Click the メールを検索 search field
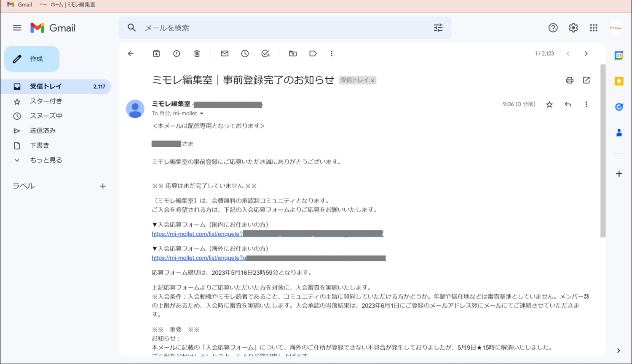The width and height of the screenshot is (632, 364). (285, 28)
